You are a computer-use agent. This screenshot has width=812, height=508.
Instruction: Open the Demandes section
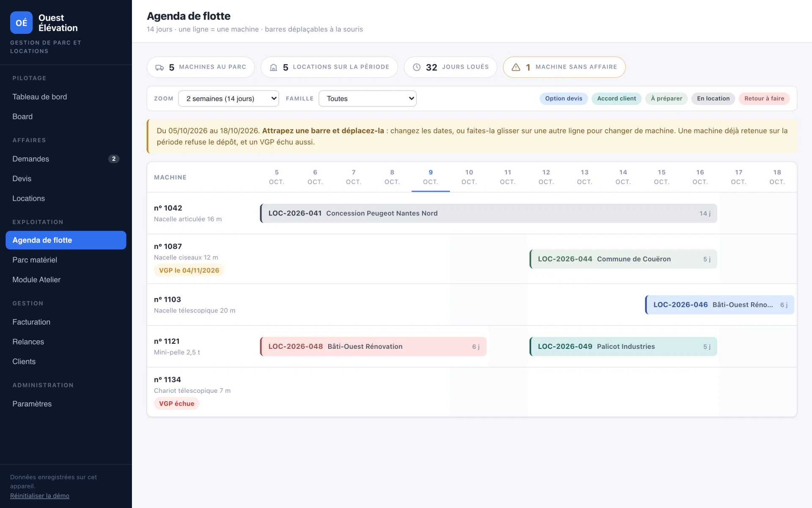coord(66,159)
